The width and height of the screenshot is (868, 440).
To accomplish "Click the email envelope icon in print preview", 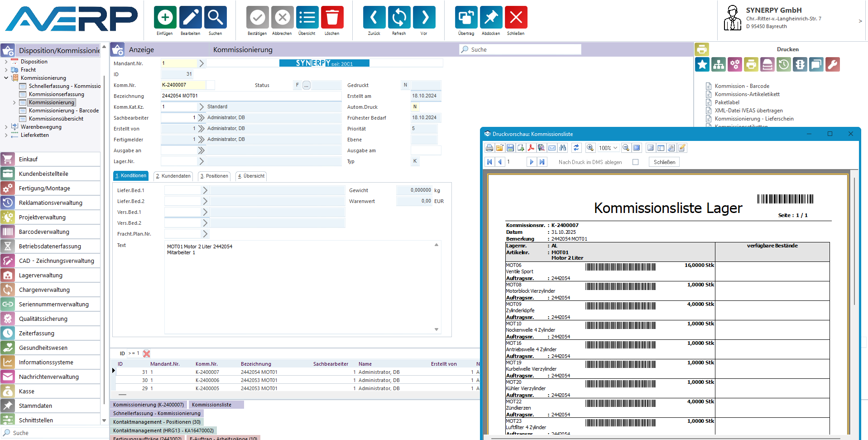I will pos(552,148).
